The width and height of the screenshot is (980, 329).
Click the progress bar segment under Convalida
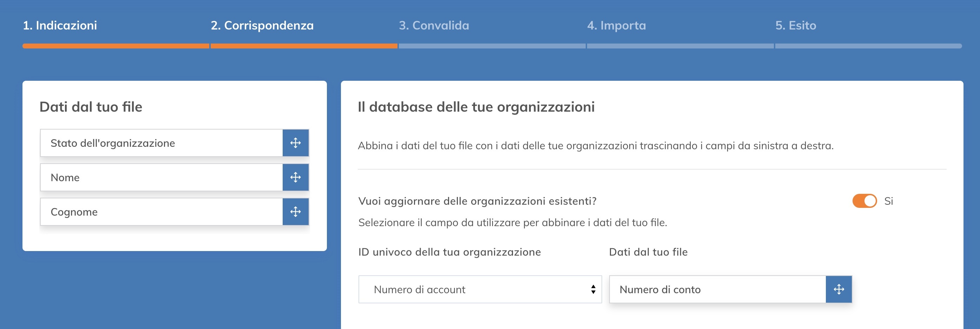tap(492, 46)
